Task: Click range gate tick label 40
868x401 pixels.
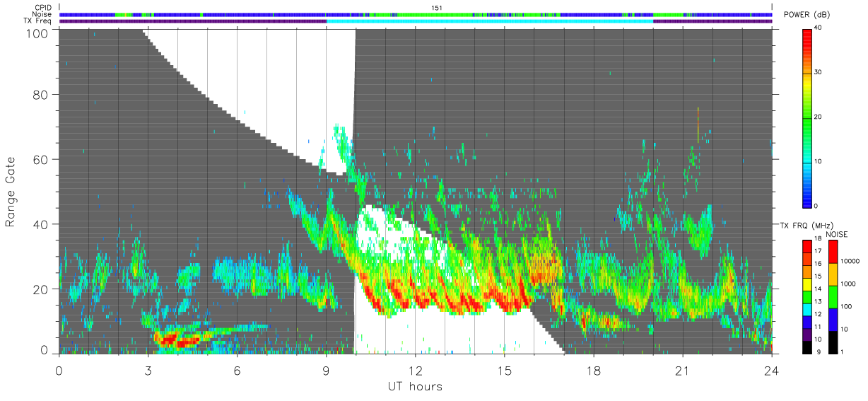Action: 41,224
